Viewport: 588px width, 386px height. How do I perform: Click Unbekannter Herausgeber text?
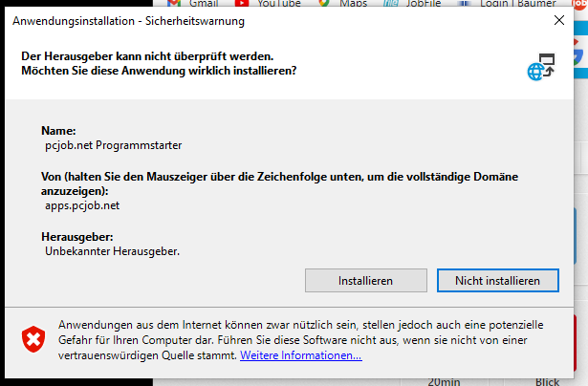tap(112, 251)
